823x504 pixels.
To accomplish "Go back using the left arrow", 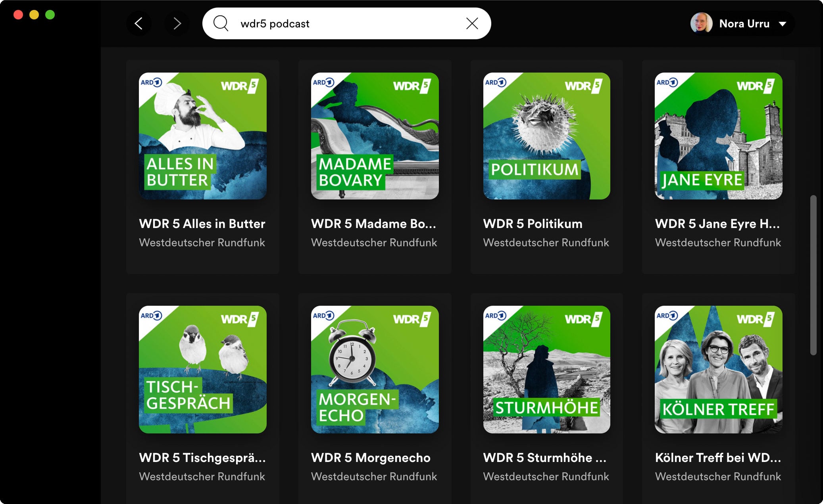I will (x=138, y=23).
